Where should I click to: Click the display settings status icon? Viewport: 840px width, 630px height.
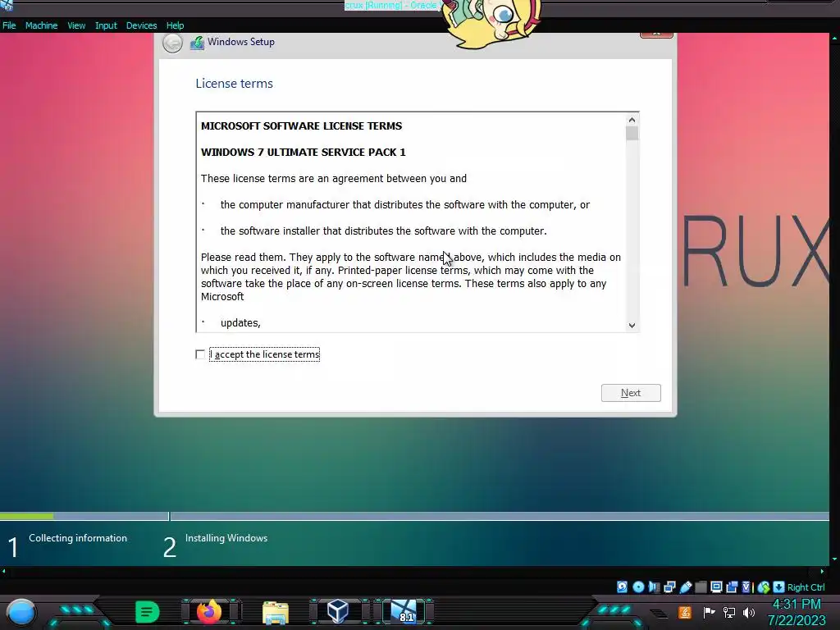[x=716, y=587]
